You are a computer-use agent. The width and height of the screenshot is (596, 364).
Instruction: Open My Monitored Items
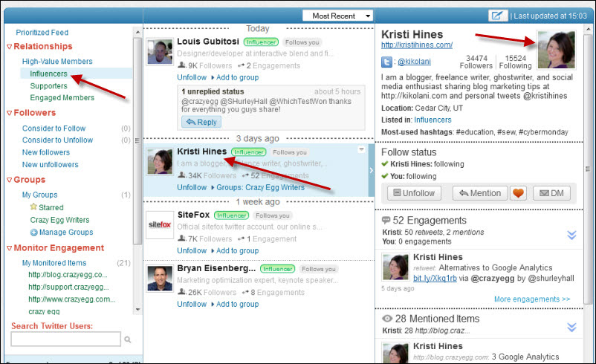(54, 263)
